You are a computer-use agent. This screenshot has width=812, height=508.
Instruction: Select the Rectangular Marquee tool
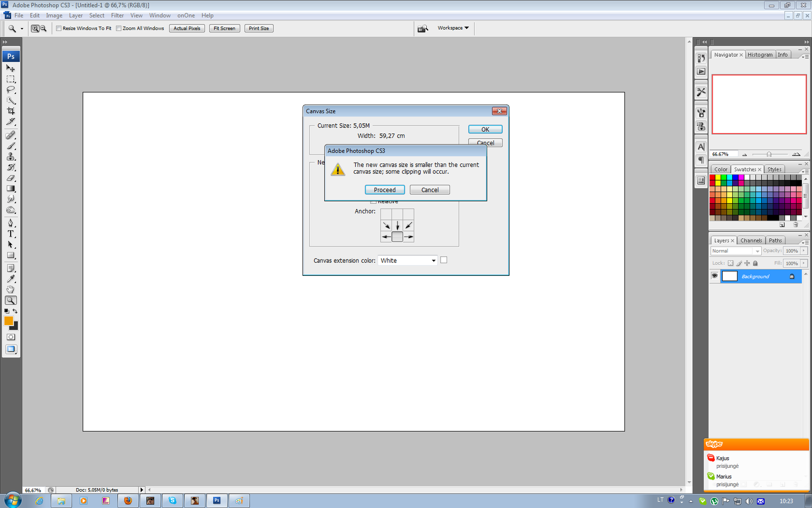[x=11, y=79]
